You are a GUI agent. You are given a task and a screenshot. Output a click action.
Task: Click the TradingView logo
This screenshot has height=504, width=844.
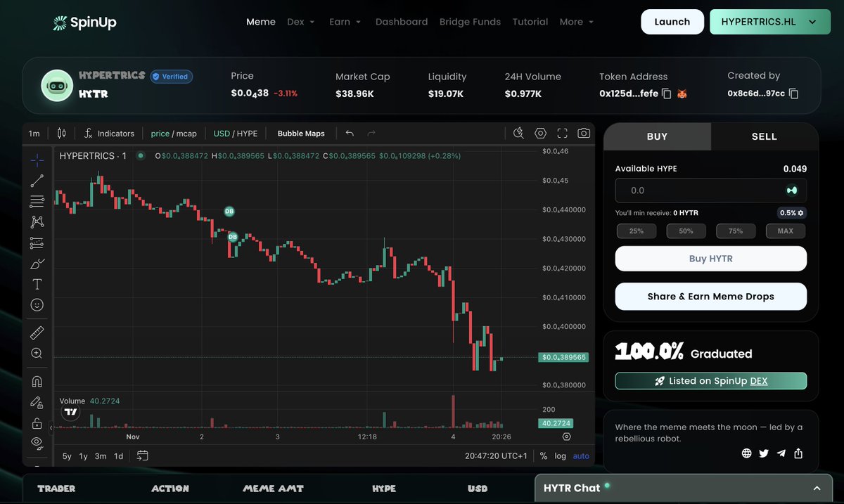pyautogui.click(x=70, y=412)
